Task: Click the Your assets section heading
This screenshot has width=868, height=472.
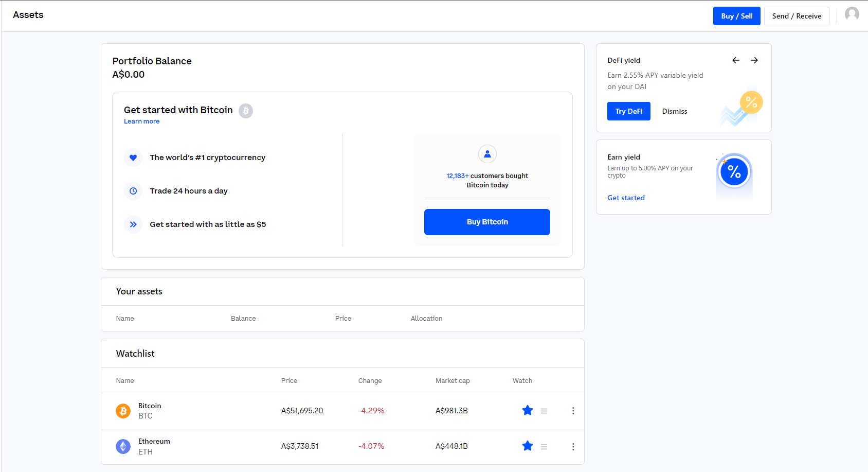Action: coord(139,291)
